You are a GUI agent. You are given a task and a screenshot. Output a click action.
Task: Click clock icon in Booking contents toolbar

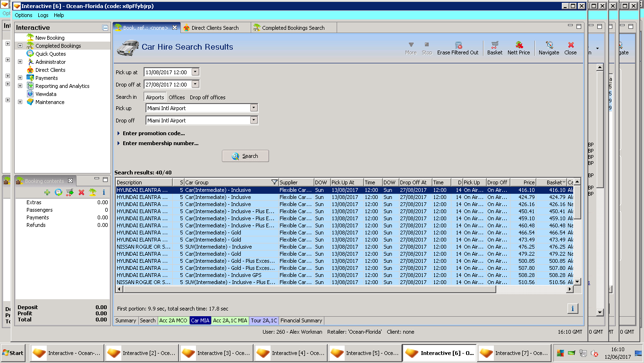click(x=59, y=192)
